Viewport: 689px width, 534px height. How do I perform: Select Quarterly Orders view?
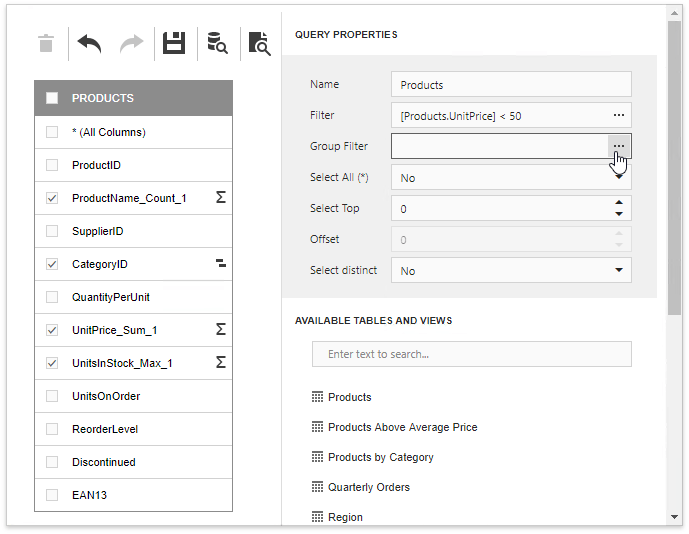(369, 487)
